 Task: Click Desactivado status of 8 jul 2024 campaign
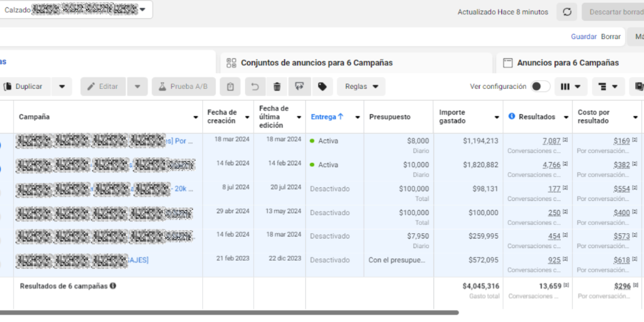(x=330, y=189)
